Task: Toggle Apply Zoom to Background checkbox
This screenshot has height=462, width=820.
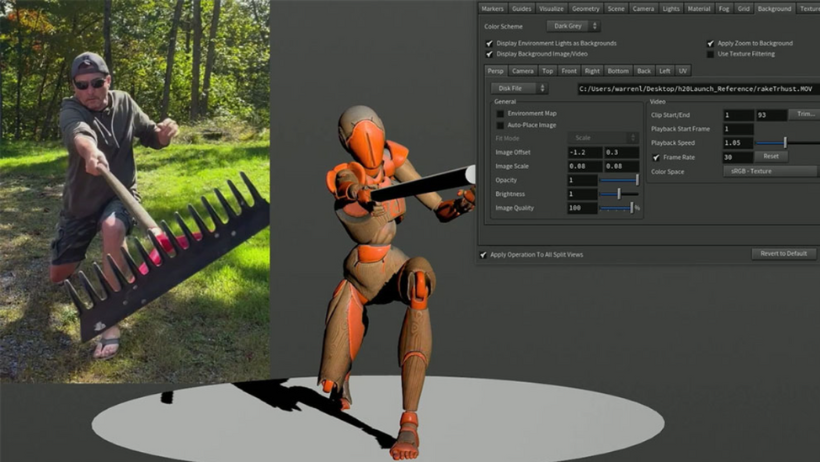Action: (x=710, y=43)
